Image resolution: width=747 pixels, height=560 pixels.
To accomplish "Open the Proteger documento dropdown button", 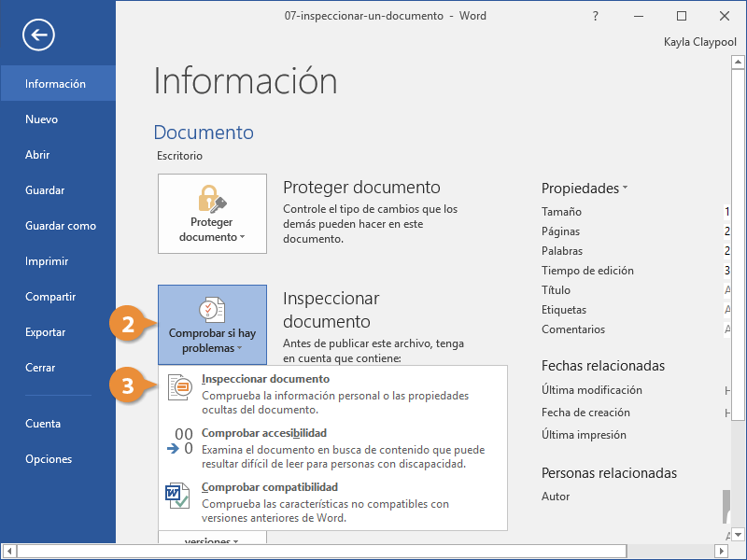I will (212, 214).
